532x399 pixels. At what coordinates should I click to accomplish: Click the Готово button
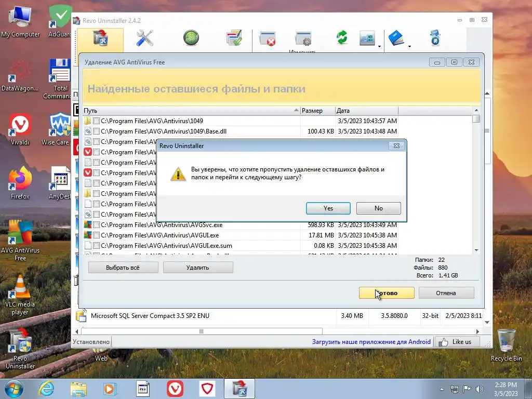[387, 293]
